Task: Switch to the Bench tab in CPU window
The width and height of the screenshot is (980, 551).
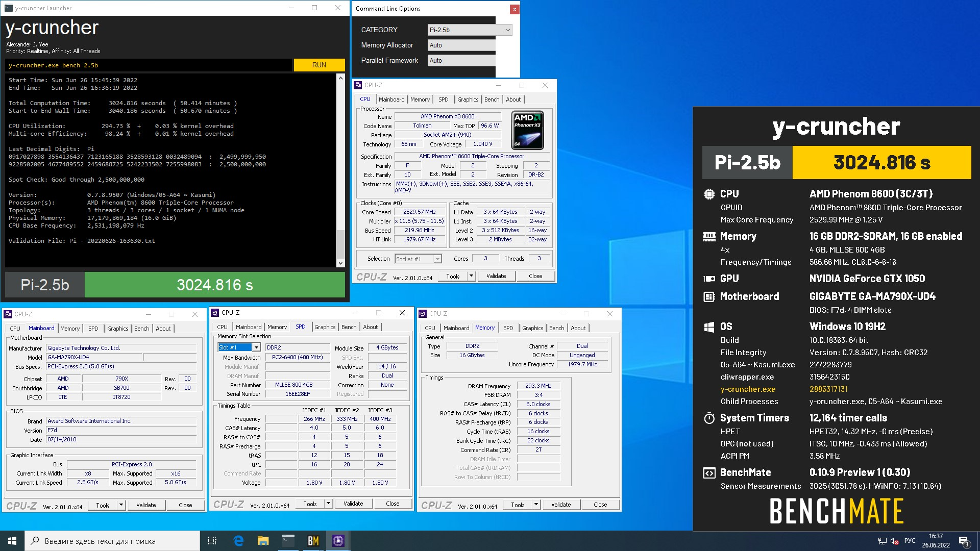Action: 492,99
